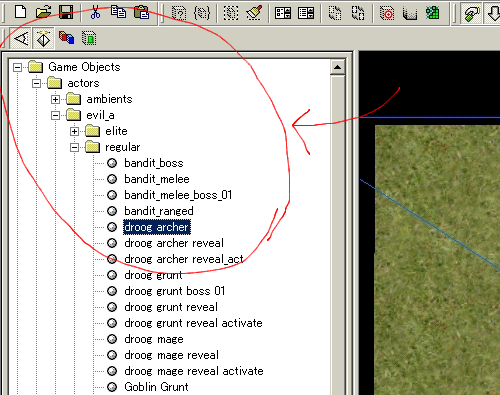Image resolution: width=500 pixels, height=395 pixels.
Task: Click the dotted selection square toolbar icon
Action: (231, 13)
